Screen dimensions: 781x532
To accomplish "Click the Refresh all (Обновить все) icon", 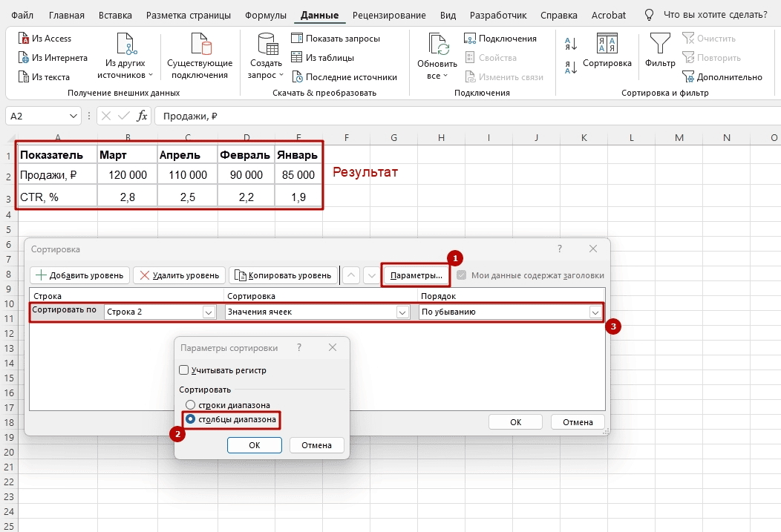I will [x=433, y=46].
